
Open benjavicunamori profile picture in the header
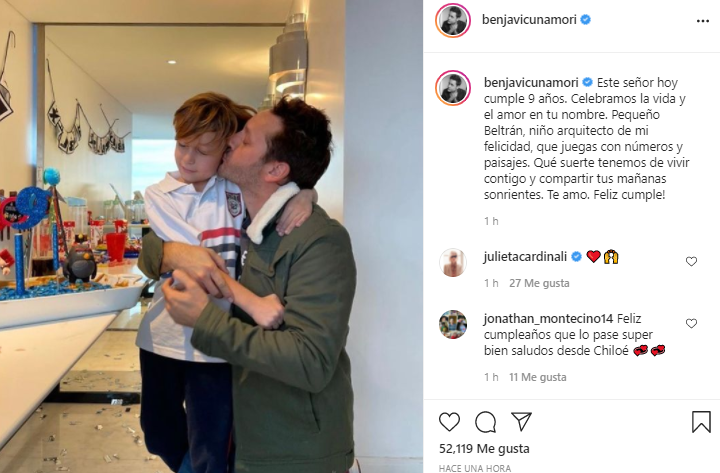coord(453,20)
